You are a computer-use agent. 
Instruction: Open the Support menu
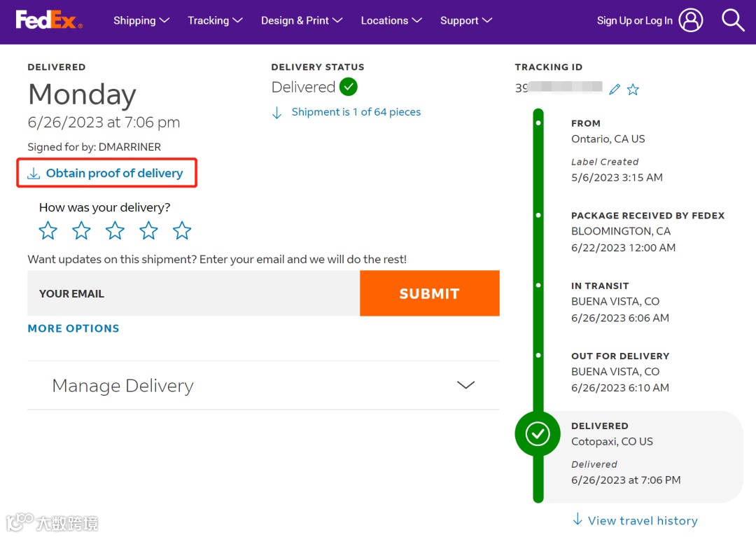tap(466, 20)
